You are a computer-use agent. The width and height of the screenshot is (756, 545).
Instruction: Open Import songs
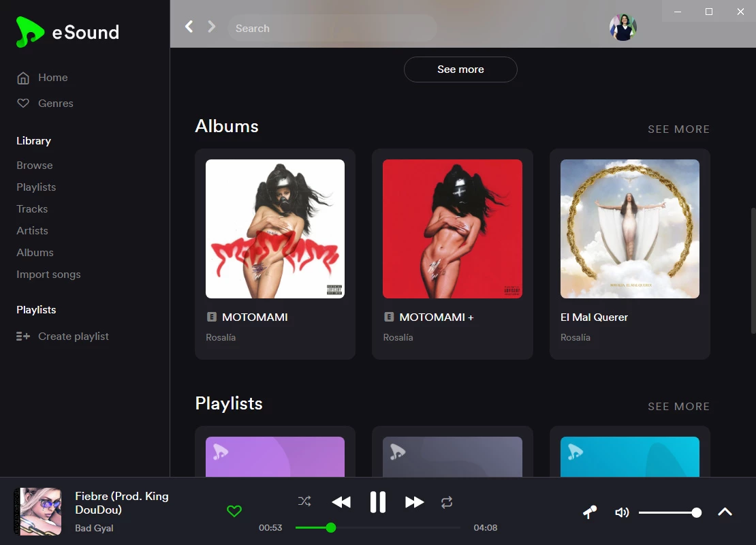tap(48, 275)
